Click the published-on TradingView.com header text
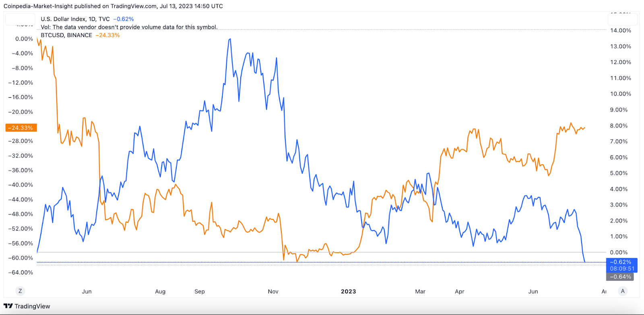 pyautogui.click(x=113, y=6)
